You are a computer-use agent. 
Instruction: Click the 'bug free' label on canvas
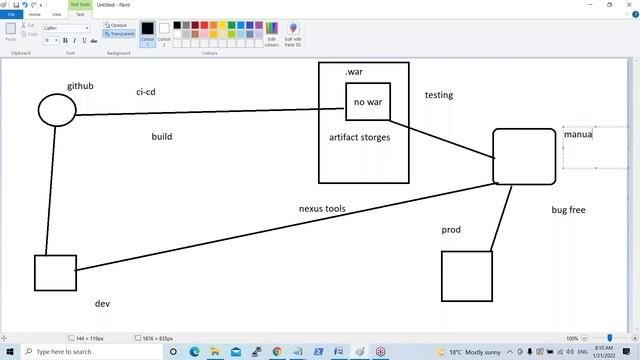point(569,210)
